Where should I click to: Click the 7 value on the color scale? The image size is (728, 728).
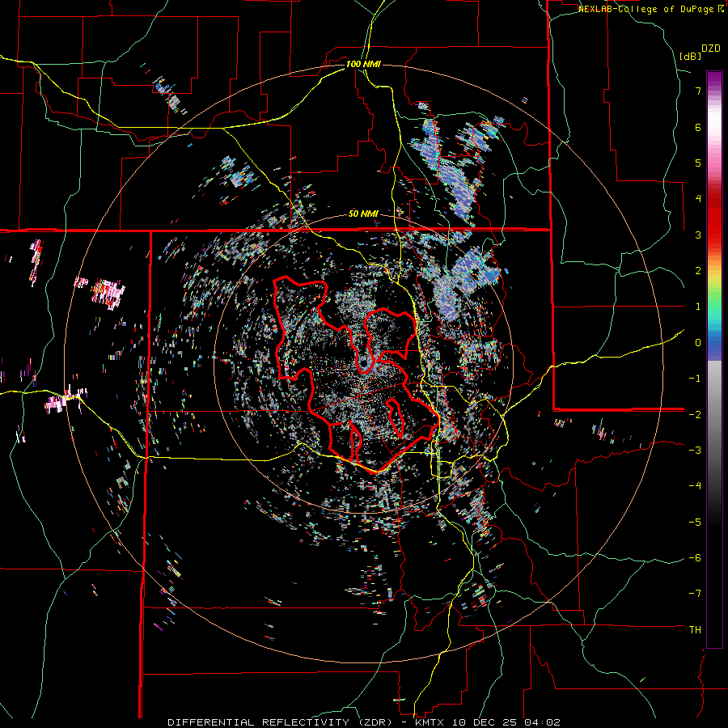[x=698, y=91]
